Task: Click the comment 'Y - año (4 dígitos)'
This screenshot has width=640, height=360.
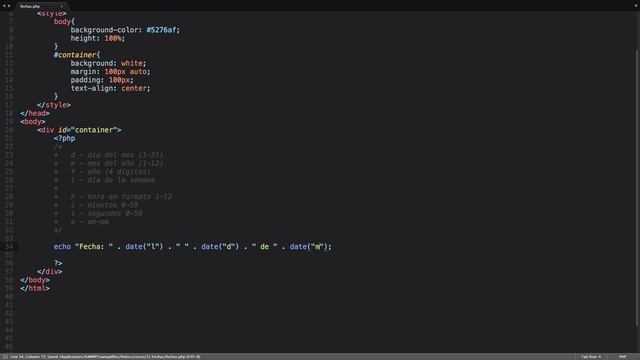Action: click(x=110, y=171)
